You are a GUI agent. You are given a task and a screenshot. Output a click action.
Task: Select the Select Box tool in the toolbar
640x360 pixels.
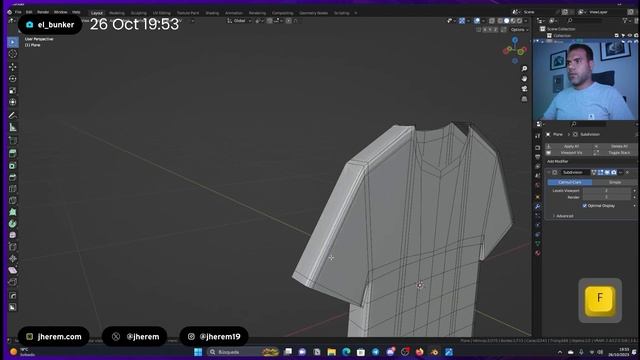13,42
